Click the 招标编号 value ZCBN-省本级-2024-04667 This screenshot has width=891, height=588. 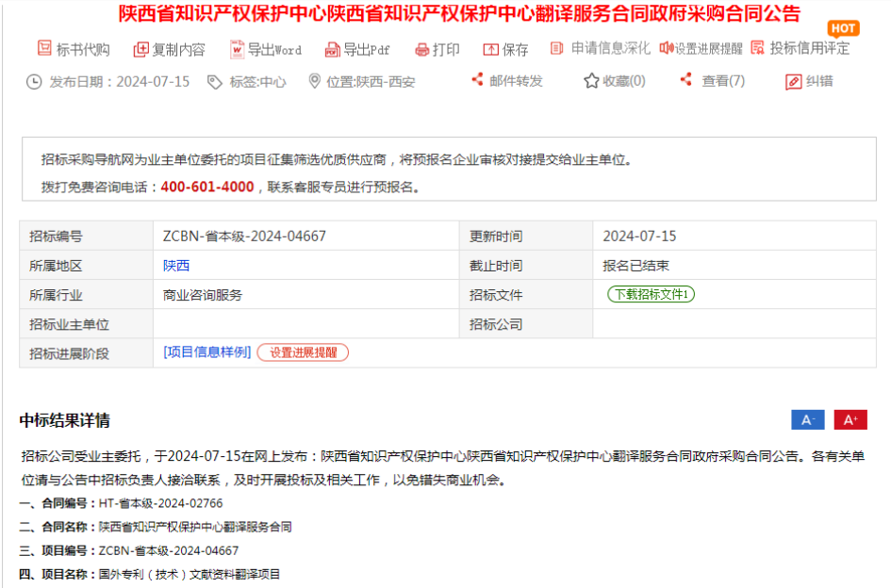point(244,237)
